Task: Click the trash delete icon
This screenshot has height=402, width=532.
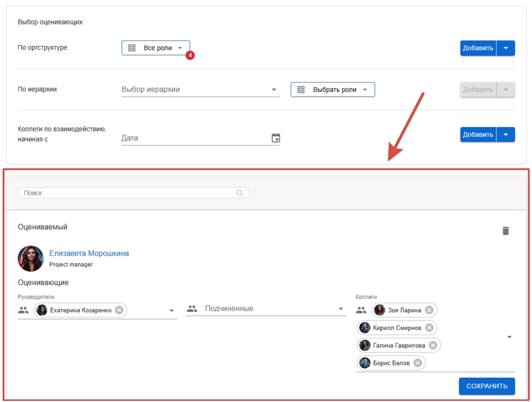Action: 506,231
